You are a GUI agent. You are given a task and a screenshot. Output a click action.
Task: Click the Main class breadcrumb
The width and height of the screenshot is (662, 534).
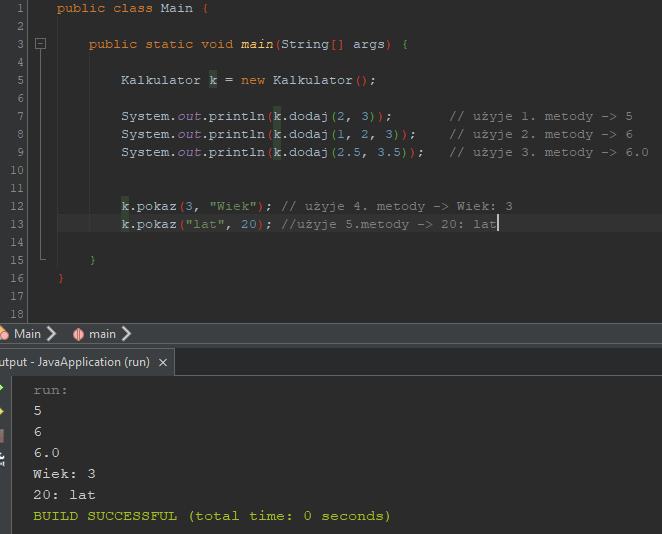27,334
